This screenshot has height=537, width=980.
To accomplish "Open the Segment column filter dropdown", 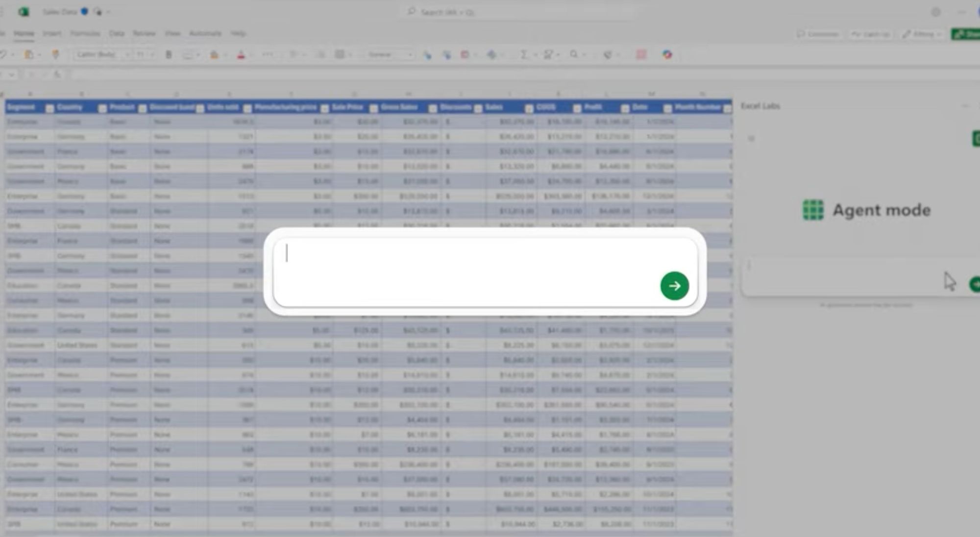I will [x=49, y=109].
